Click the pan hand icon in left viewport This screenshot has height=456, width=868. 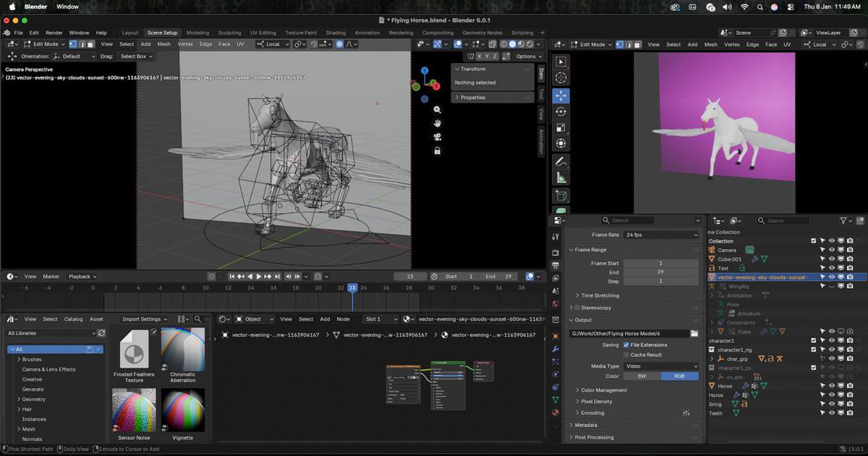pyautogui.click(x=438, y=123)
